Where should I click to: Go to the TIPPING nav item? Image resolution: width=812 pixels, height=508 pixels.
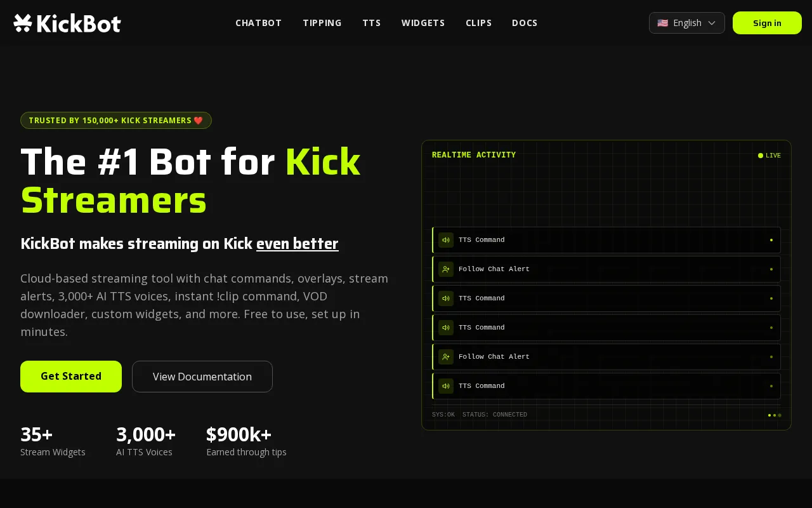tap(322, 23)
